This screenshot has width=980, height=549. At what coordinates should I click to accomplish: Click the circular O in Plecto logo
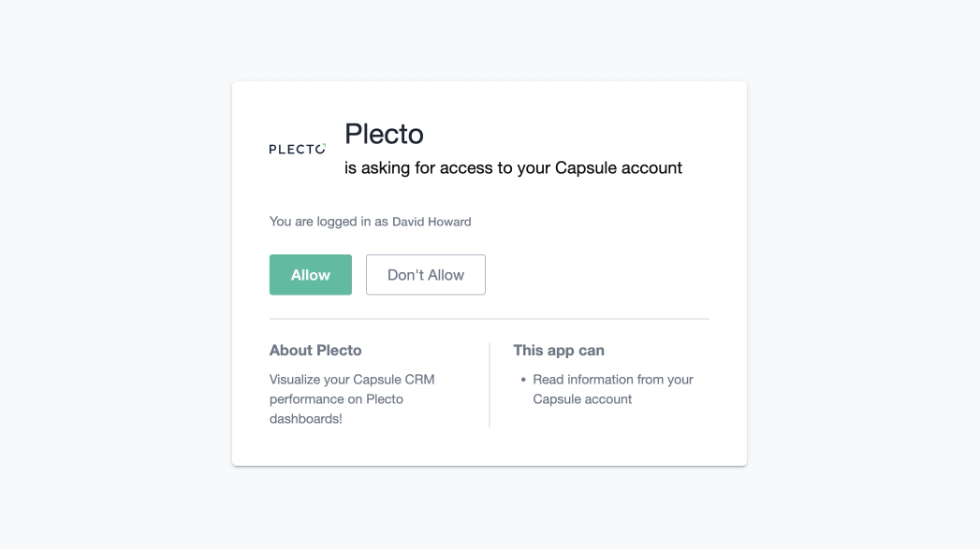click(x=319, y=149)
